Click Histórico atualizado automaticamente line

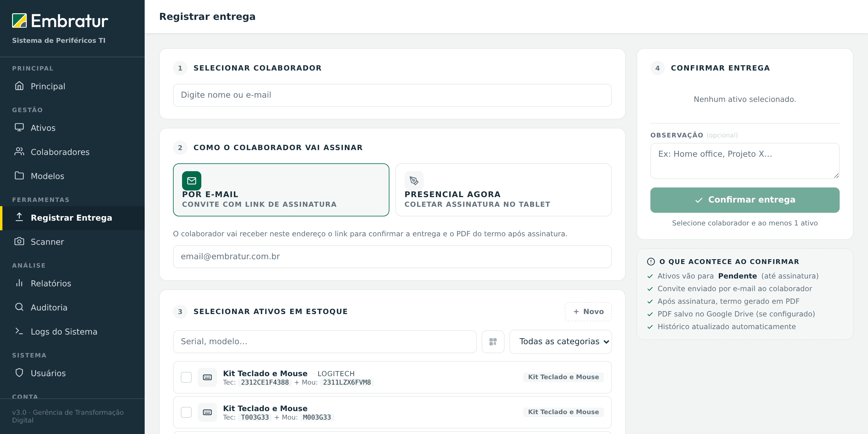(x=726, y=326)
